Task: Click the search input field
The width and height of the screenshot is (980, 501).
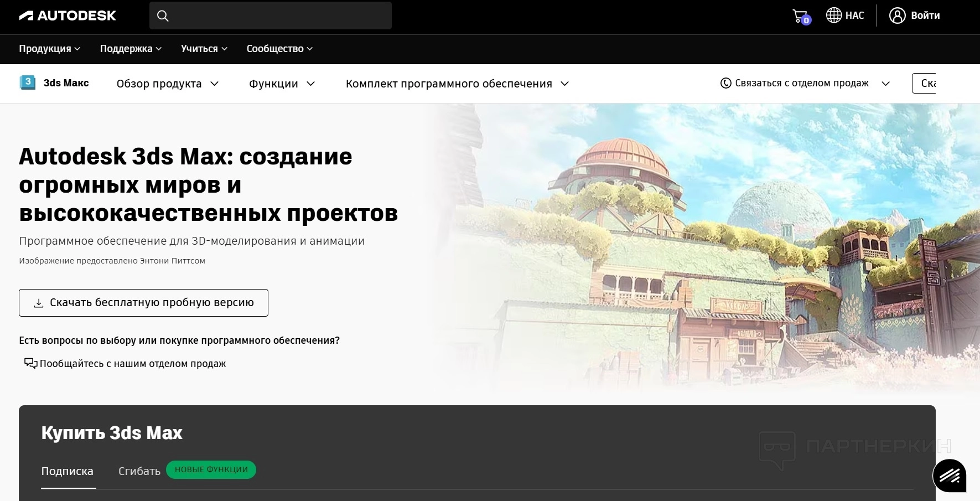Action: pyautogui.click(x=271, y=16)
